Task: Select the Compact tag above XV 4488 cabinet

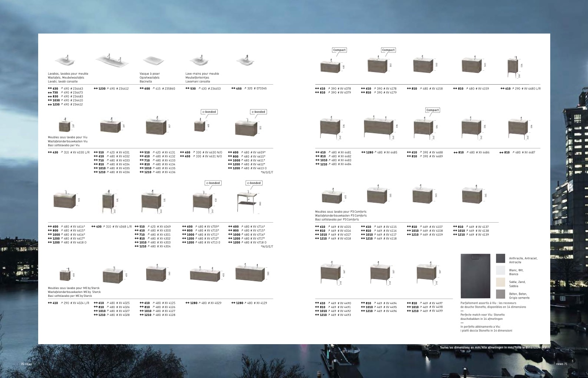Action: point(433,110)
